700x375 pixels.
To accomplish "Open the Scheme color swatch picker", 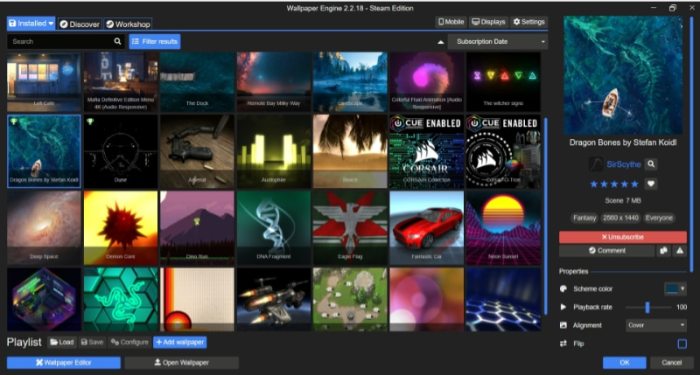I will tap(675, 289).
